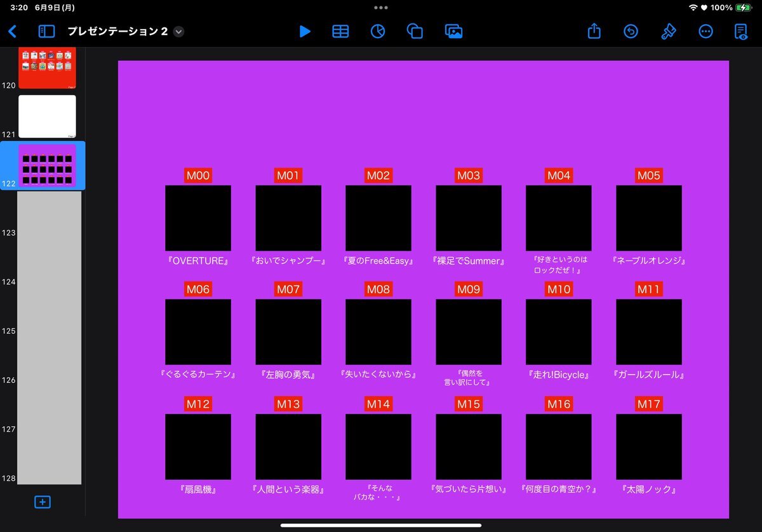Image resolution: width=762 pixels, height=532 pixels.
Task: Select the black square above 『太陽ノック』
Action: coord(649,446)
